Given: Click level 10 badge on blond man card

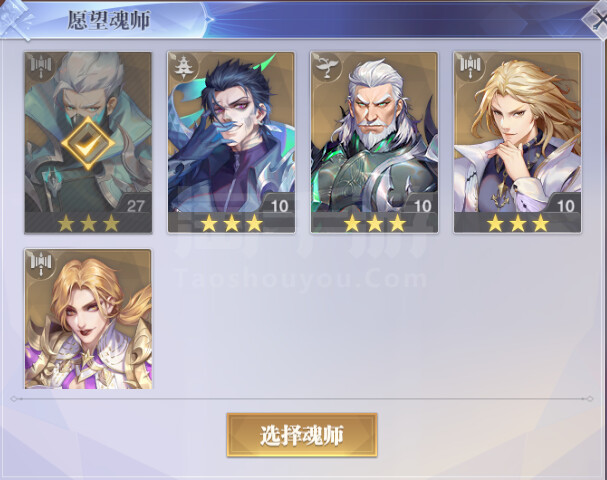Looking at the screenshot, I should pyautogui.click(x=565, y=206).
